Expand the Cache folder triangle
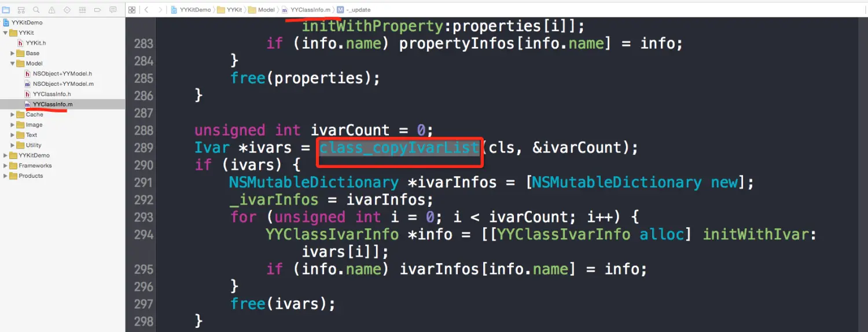 [13, 115]
